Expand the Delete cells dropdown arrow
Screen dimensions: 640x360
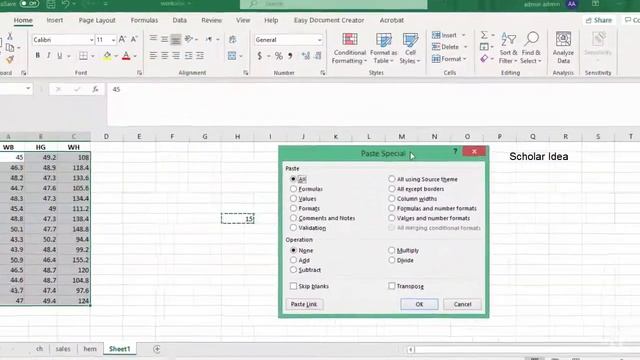tap(465, 47)
